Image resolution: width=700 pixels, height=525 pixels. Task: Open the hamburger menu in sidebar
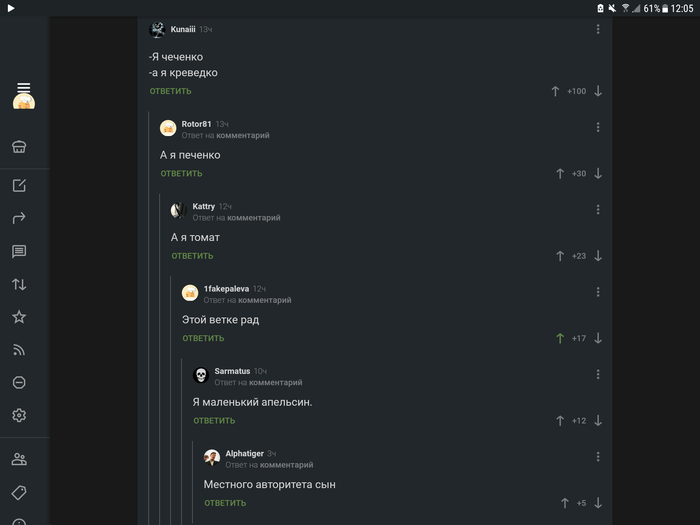(x=23, y=87)
